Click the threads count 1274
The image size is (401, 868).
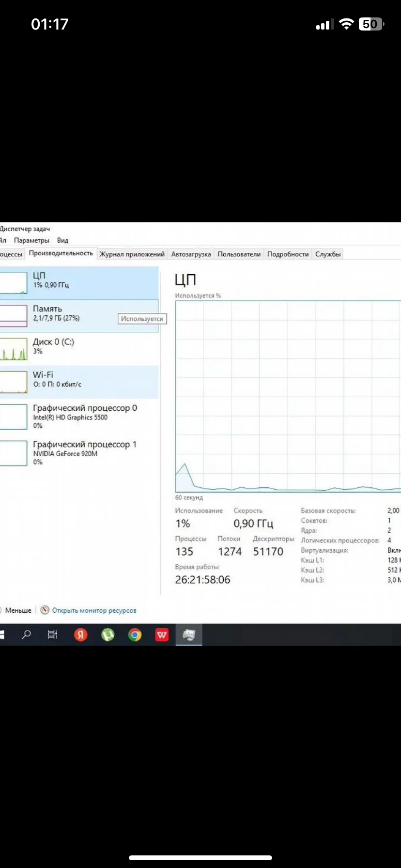tap(230, 552)
